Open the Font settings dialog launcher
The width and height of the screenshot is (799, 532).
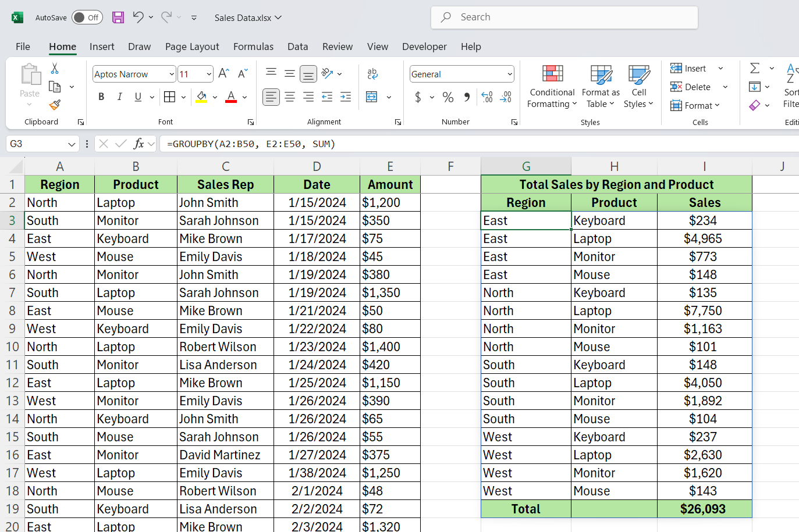(x=251, y=122)
